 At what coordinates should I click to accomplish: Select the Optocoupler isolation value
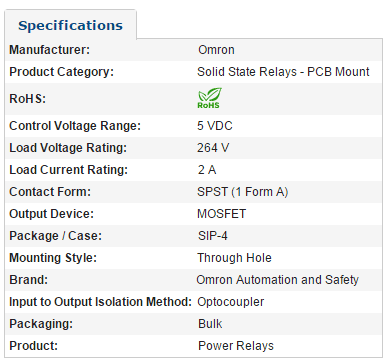pyautogui.click(x=231, y=302)
